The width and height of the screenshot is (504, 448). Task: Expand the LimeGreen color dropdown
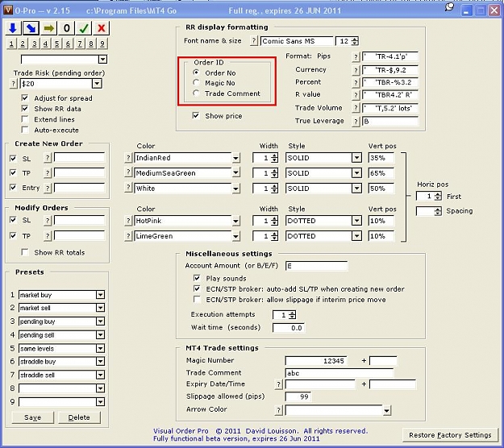235,236
